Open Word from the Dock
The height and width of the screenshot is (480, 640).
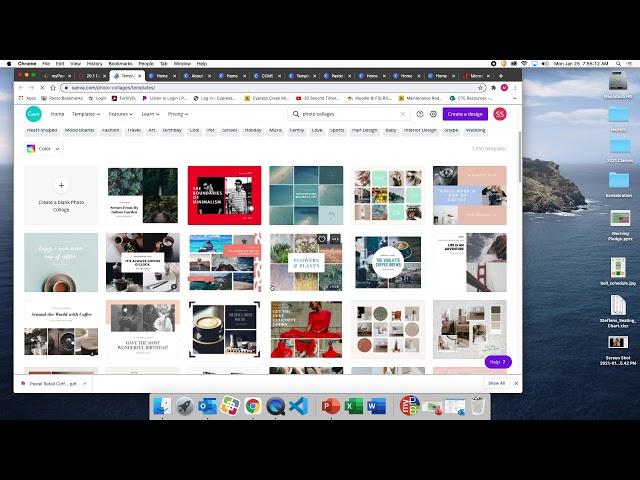(x=376, y=406)
